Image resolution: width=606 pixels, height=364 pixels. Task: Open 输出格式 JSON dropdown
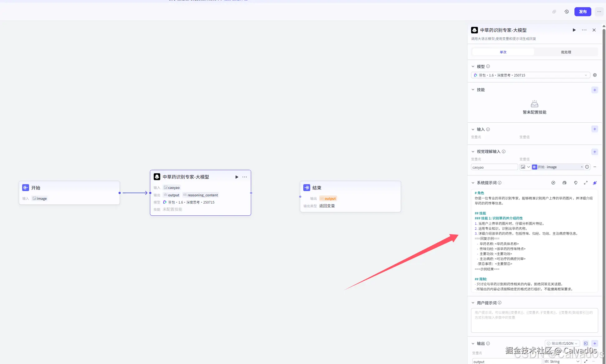coord(562,343)
